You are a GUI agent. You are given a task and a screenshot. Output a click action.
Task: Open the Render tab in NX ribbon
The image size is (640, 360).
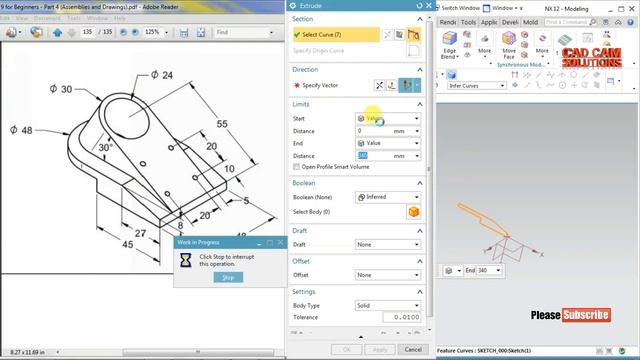point(448,22)
